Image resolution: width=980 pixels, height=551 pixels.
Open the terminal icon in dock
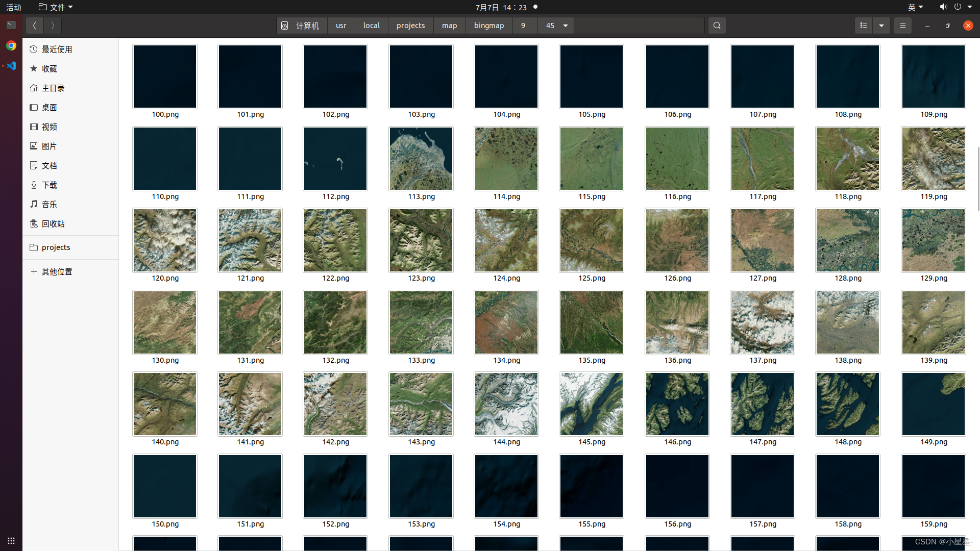click(11, 25)
